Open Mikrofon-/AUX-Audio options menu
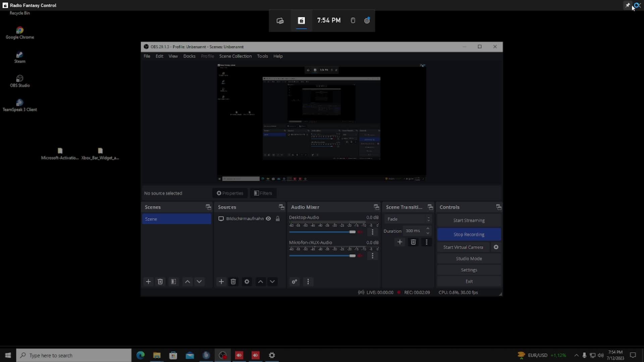Screen dimensions: 644x362 [x=372, y=256]
